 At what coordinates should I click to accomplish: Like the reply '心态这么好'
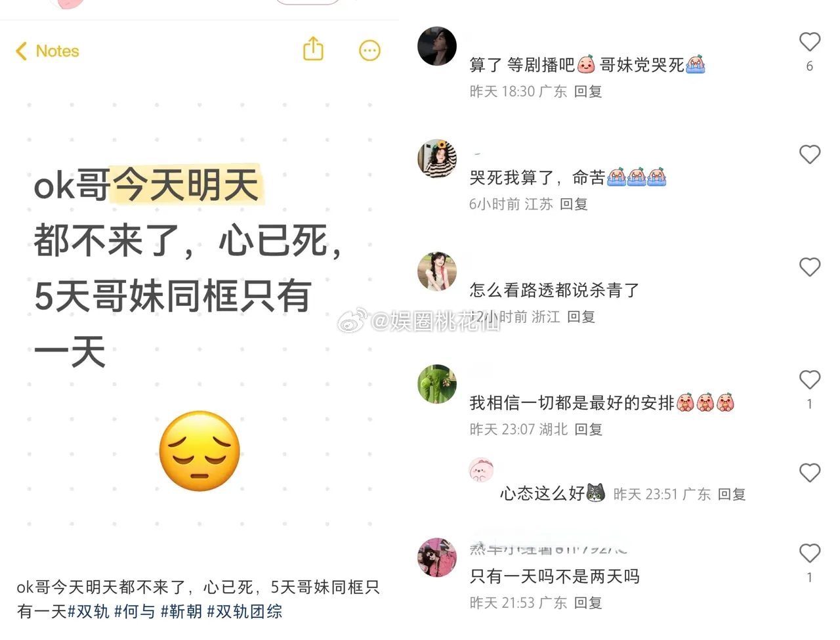pos(810,473)
